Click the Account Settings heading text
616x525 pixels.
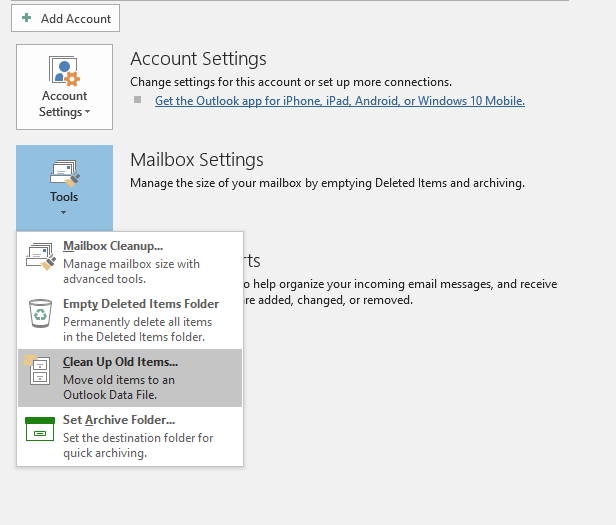click(198, 59)
